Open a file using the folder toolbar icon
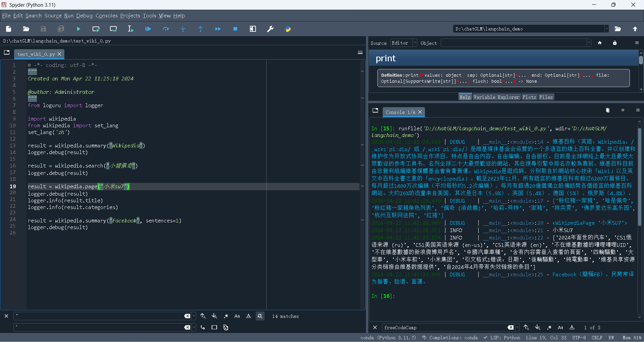644x342 pixels. pyautogui.click(x=26, y=29)
